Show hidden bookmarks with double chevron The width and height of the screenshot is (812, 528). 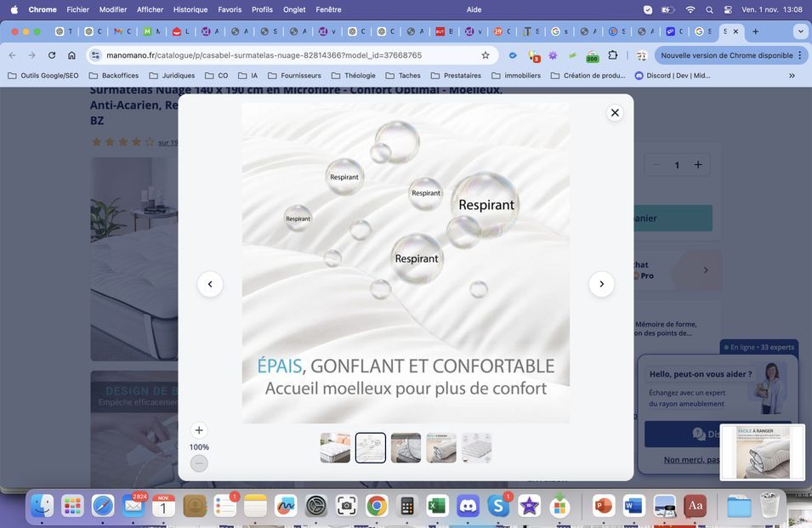(x=792, y=76)
